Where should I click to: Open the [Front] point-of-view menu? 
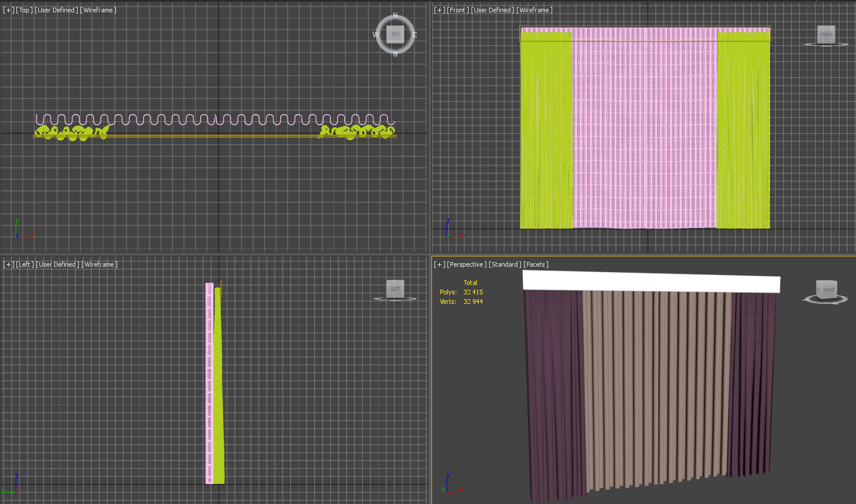click(x=458, y=10)
